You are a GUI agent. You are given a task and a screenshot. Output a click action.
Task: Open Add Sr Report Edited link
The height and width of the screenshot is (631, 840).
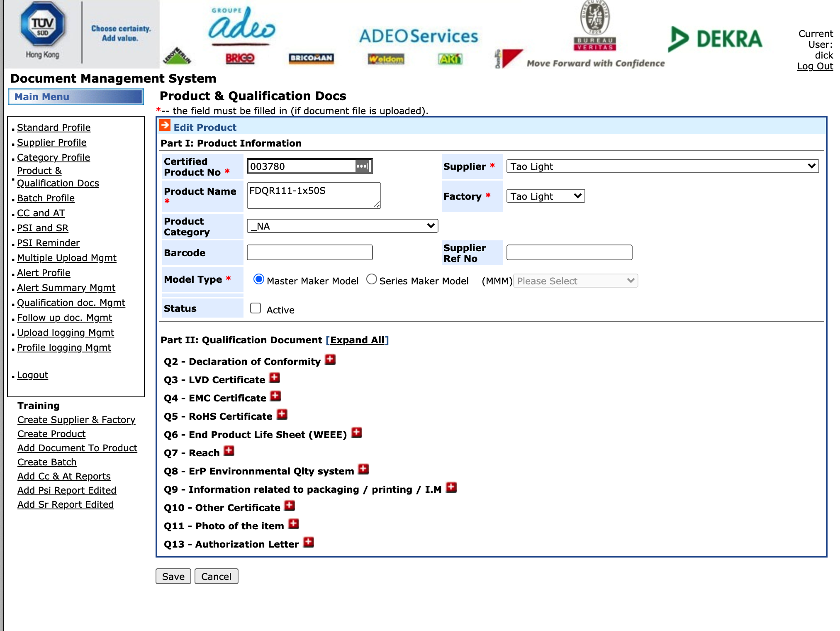66,504
